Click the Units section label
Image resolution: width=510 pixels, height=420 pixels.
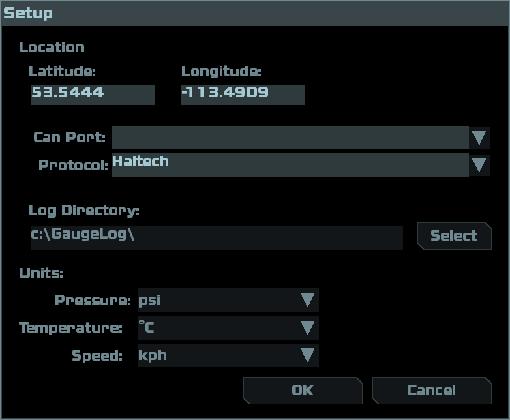(x=41, y=273)
